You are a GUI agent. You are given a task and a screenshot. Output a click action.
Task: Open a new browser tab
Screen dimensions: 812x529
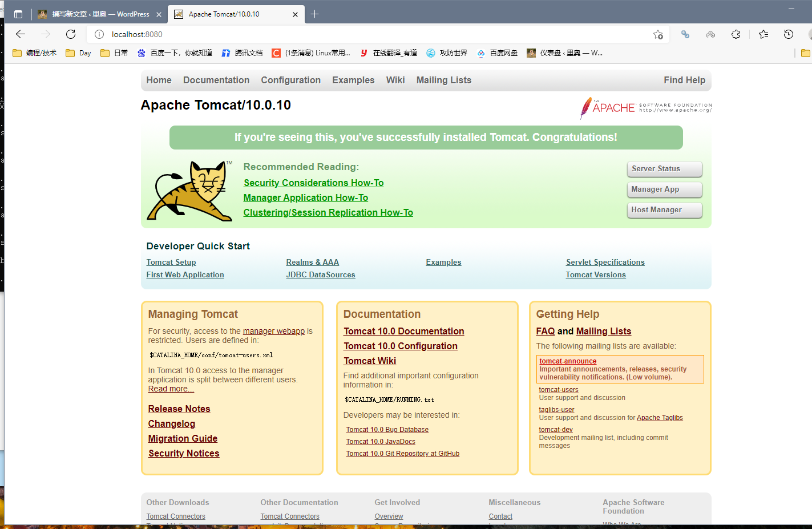(314, 14)
